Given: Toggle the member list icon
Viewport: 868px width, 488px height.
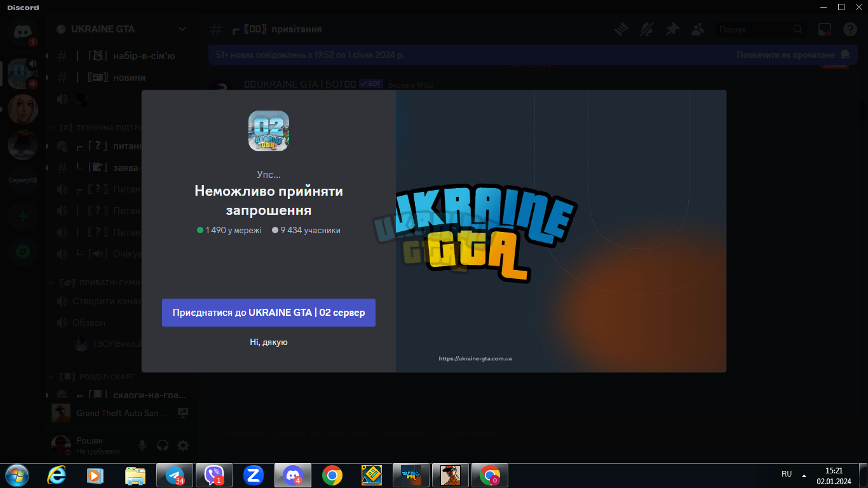Looking at the screenshot, I should point(698,29).
